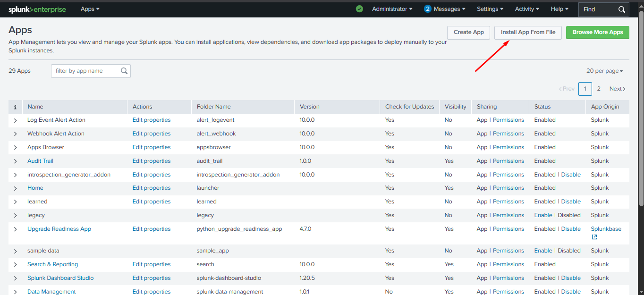Click the magnifier icon in the Find bar
This screenshot has width=644, height=295.
pyautogui.click(x=621, y=9)
